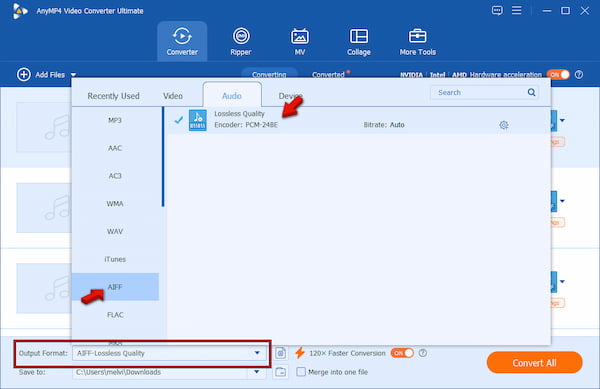Select WMA format in list

(x=115, y=204)
